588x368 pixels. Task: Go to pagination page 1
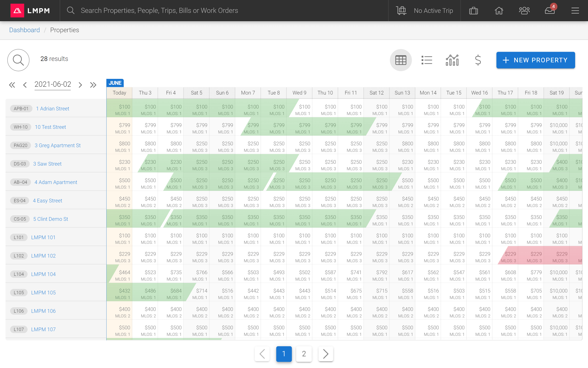(284, 354)
